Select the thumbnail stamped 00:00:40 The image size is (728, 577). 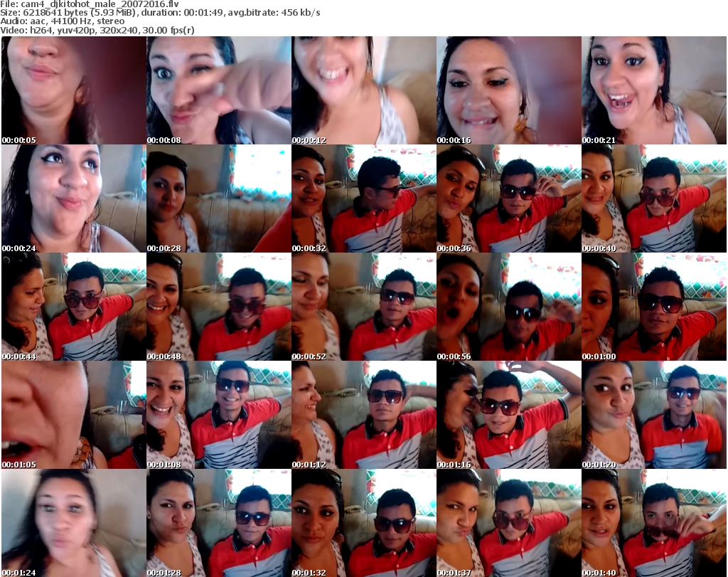click(654, 198)
